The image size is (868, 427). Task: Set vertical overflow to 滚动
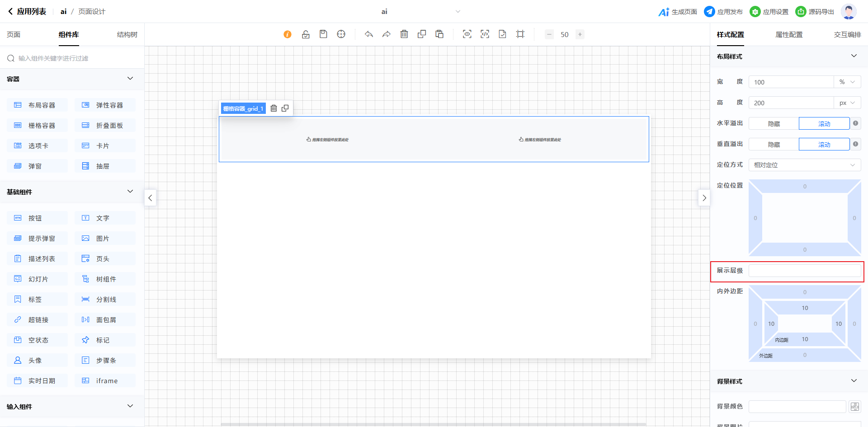tap(824, 145)
